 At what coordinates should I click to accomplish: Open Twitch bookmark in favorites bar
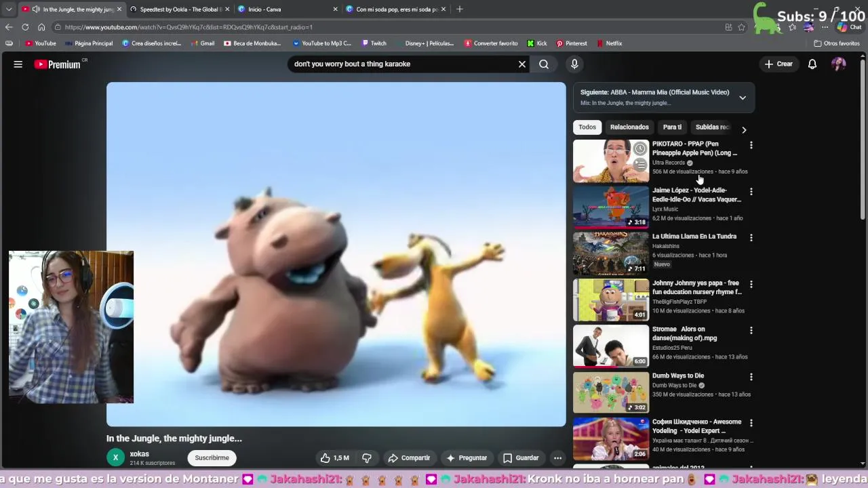tap(374, 43)
